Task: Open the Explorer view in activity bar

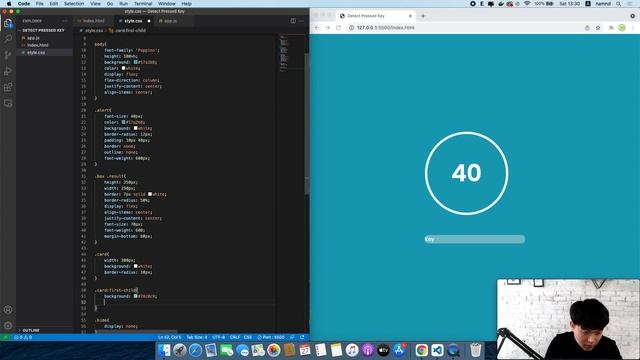Action: coord(8,23)
